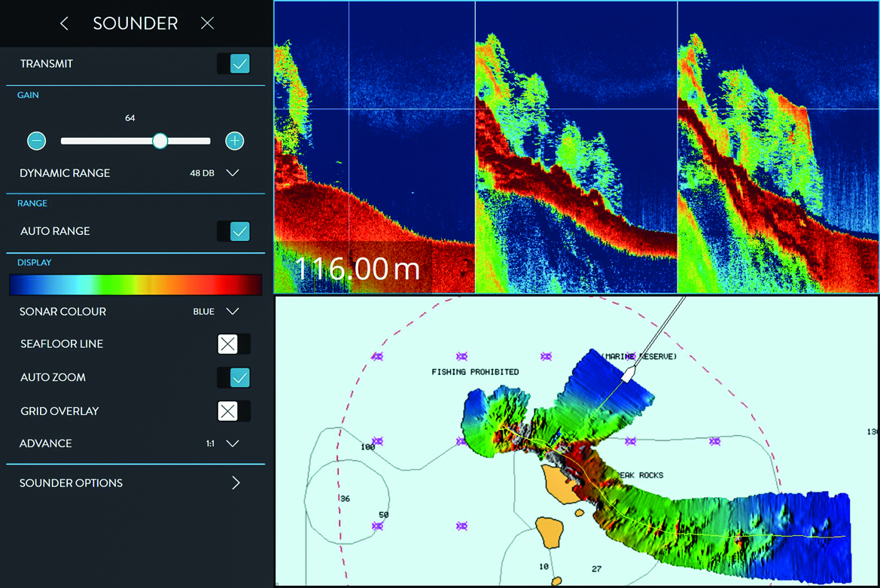The width and height of the screenshot is (880, 588).
Task: Close the Sounder panel with X icon
Action: [x=207, y=23]
